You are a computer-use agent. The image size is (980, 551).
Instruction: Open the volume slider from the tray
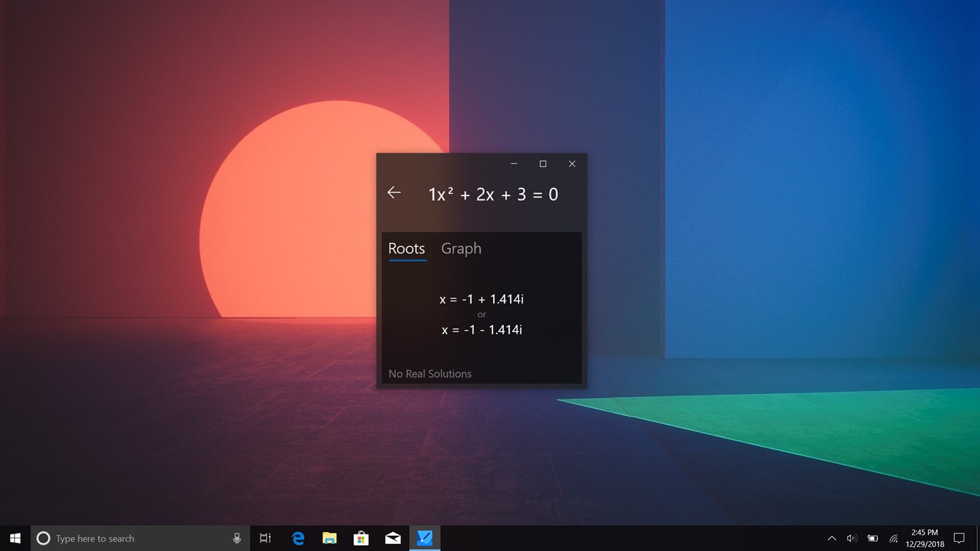pos(851,538)
